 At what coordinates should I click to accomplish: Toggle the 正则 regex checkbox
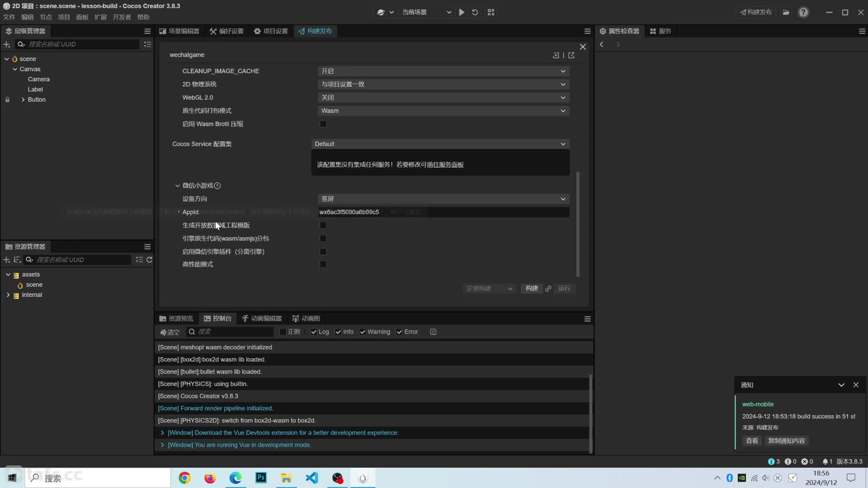(283, 332)
